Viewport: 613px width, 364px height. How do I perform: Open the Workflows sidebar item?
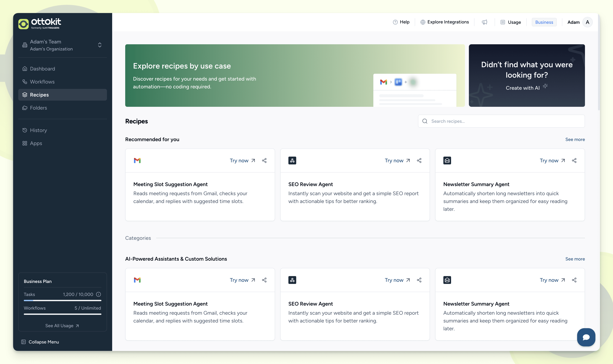pos(42,82)
